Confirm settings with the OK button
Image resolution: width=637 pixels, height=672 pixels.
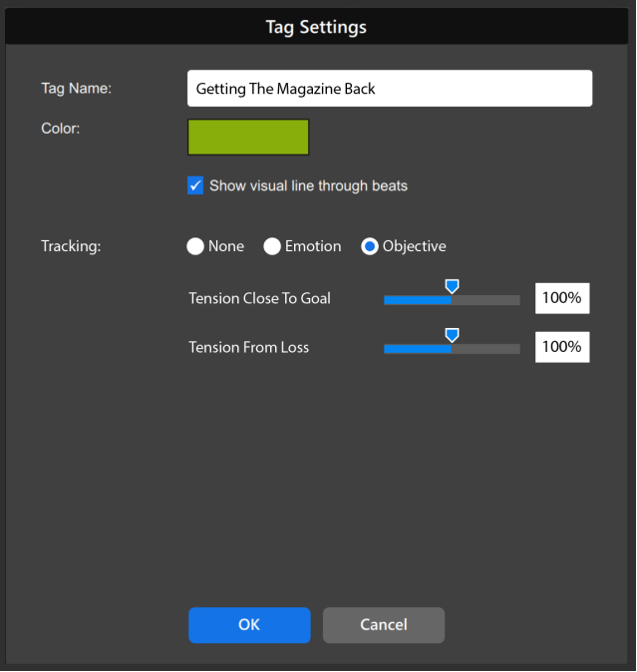[x=249, y=625]
